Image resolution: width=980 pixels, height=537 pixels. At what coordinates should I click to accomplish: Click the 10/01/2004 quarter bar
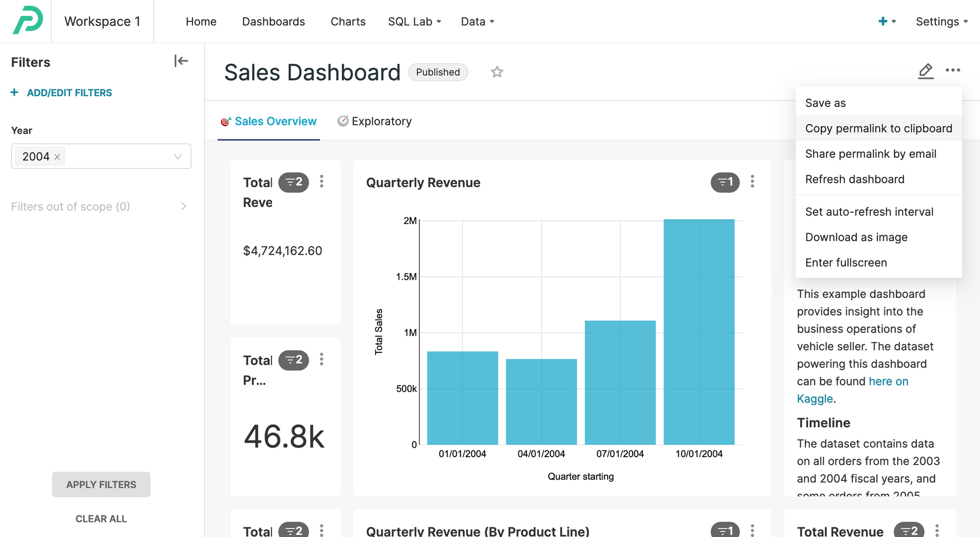pos(699,332)
